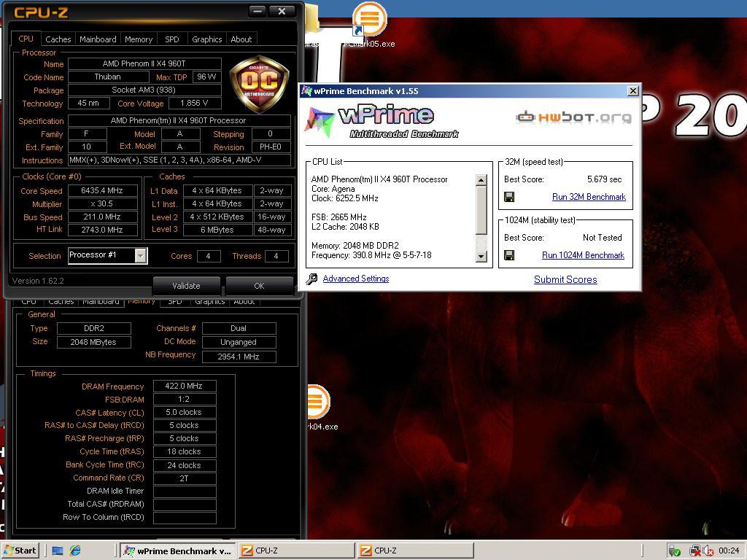This screenshot has height=560, width=747.
Task: Launch Internet Explorer from quick launch
Action: tap(75, 551)
